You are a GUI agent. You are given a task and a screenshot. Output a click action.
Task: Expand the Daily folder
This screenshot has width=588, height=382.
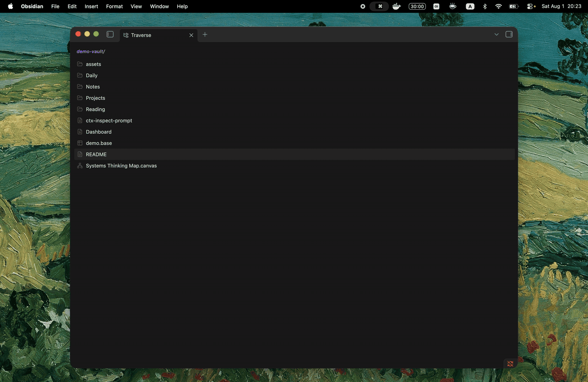[x=294, y=76]
